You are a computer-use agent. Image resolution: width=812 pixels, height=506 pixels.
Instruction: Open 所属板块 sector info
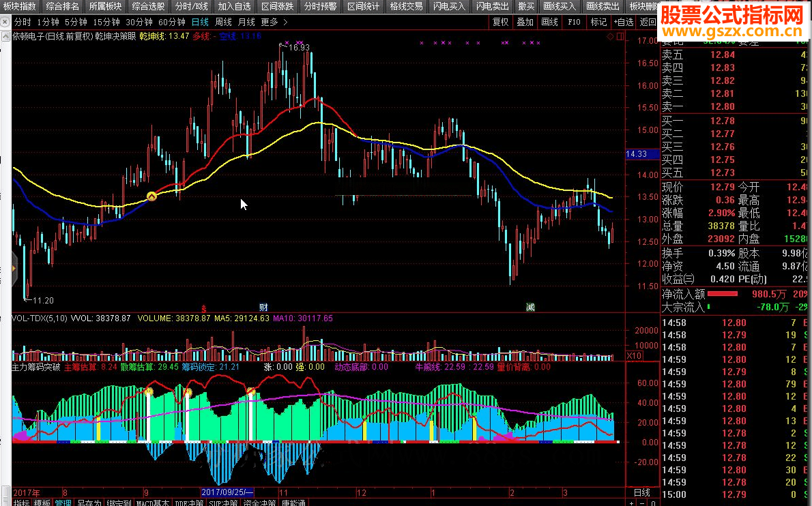105,7
